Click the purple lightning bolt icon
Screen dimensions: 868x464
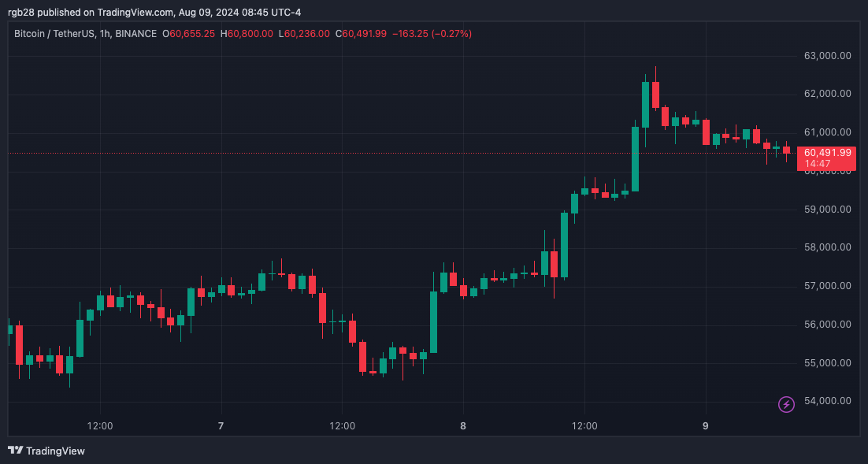click(786, 404)
